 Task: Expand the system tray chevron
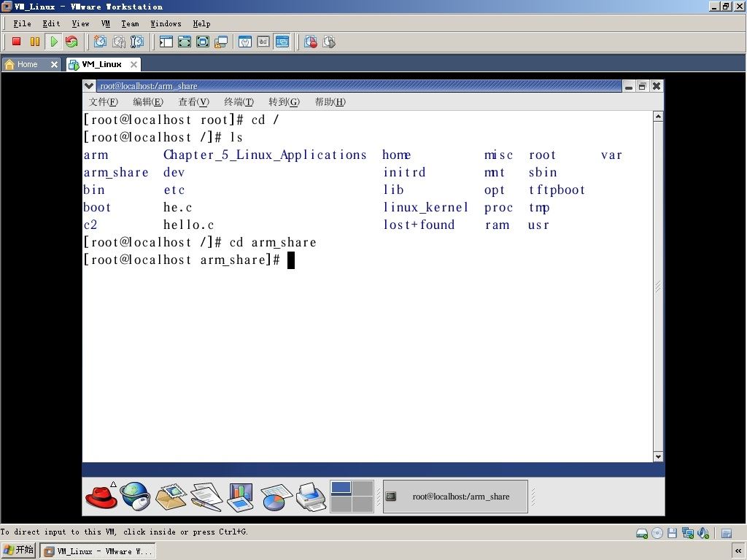pyautogui.click(x=738, y=551)
